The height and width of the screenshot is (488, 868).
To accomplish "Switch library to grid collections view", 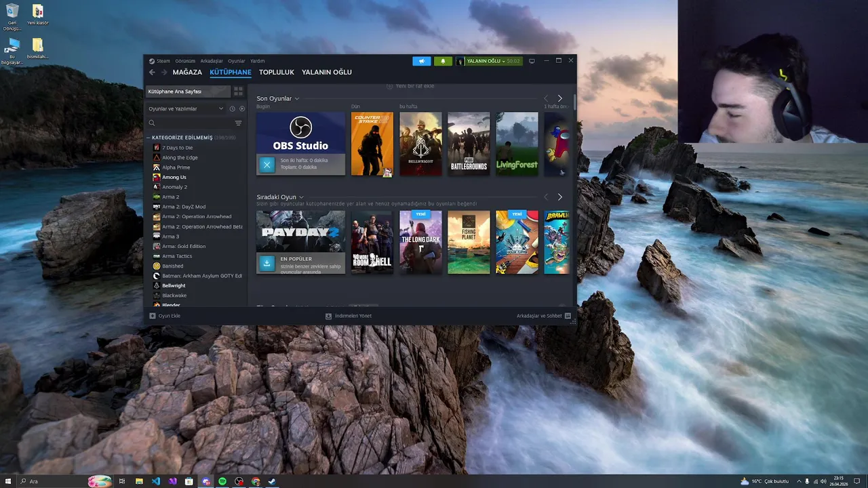I will point(238,91).
